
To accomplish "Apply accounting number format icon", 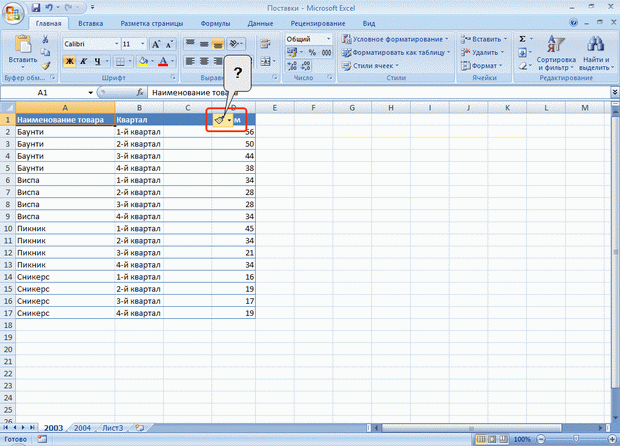I will click(292, 52).
